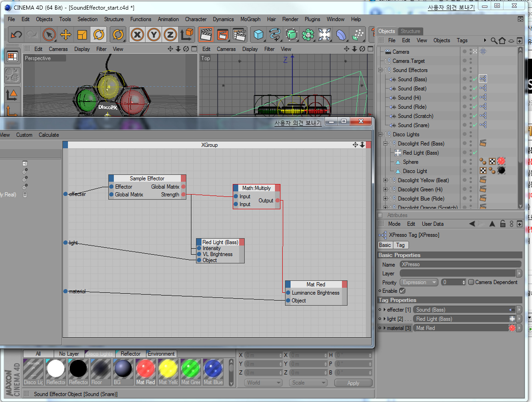
Task: Toggle enable checkmark for Red Light (Bass)
Action: tap(476, 153)
